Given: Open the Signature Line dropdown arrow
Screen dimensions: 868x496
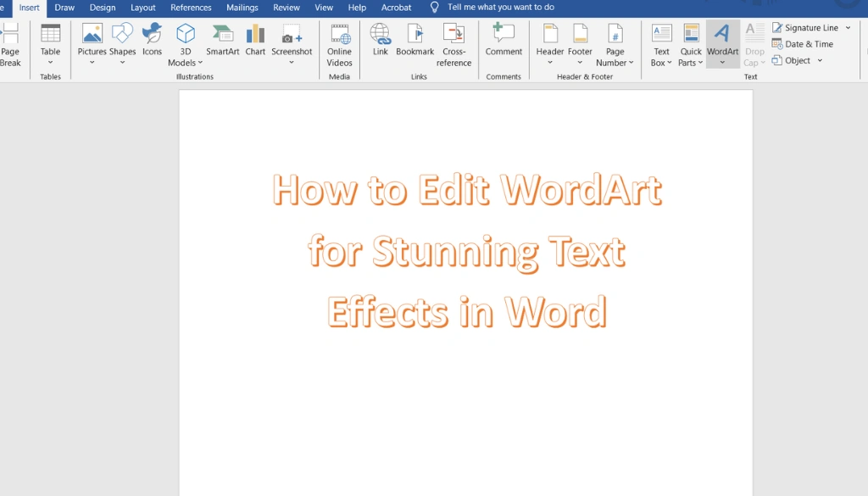Looking at the screenshot, I should coord(848,28).
